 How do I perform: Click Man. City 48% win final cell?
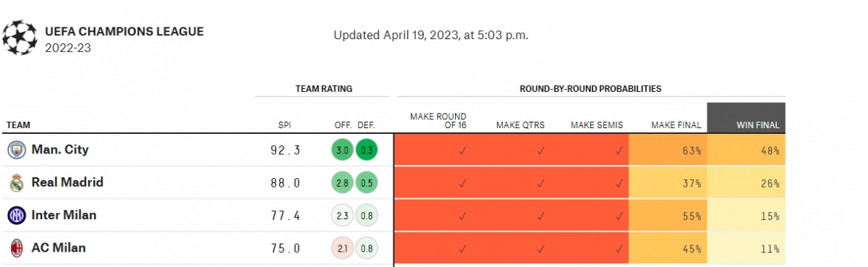click(746, 151)
